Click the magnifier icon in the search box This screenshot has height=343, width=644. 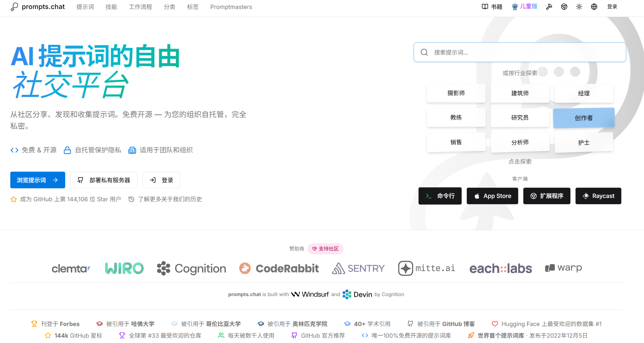(x=424, y=52)
